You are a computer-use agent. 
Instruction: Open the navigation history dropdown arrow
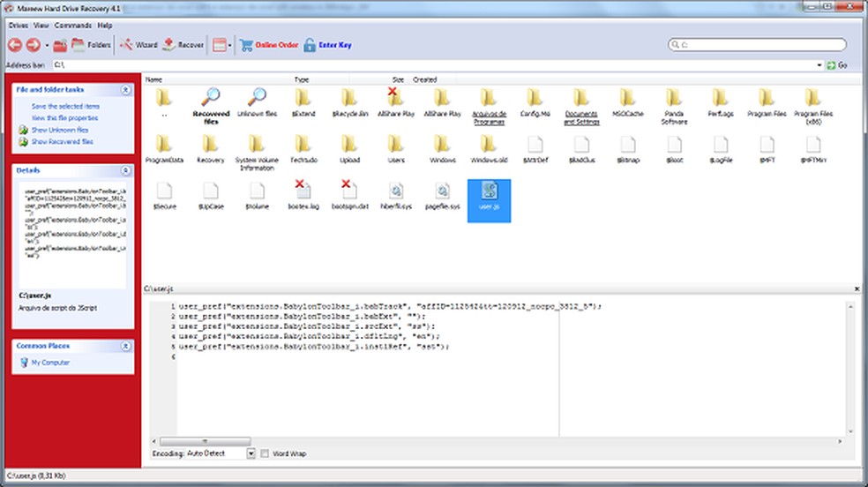47,45
